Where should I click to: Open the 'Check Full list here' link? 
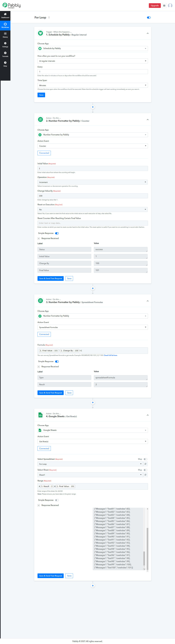tap(110, 355)
